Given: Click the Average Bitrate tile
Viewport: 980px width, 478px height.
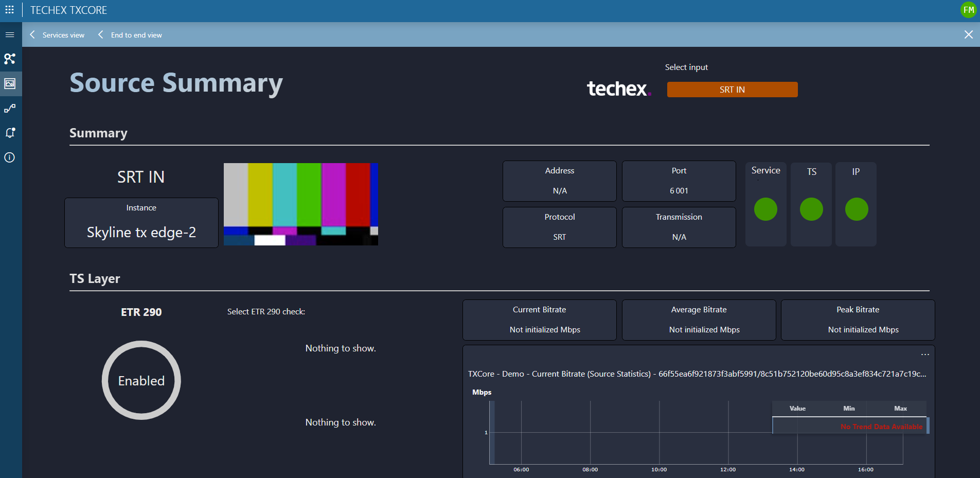Looking at the screenshot, I should click(699, 320).
